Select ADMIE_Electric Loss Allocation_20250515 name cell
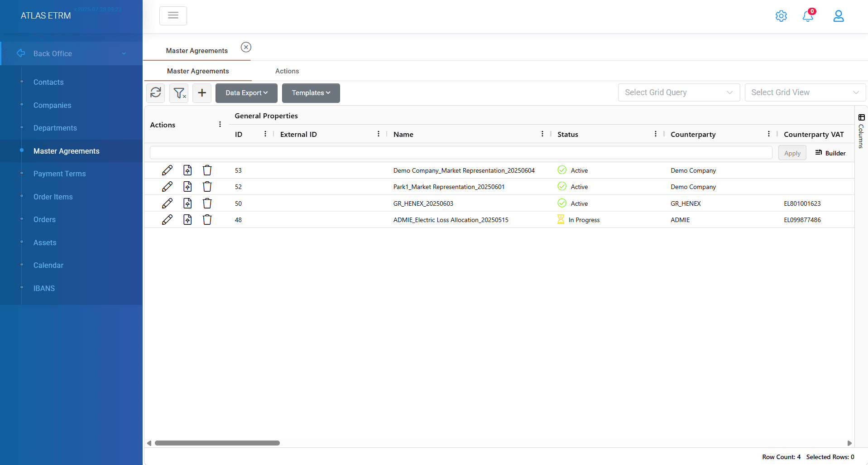 coord(451,220)
